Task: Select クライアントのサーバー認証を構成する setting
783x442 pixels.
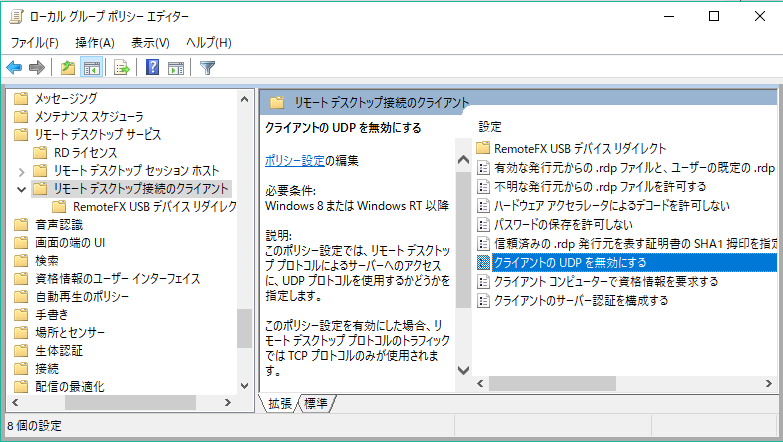Action: point(581,300)
